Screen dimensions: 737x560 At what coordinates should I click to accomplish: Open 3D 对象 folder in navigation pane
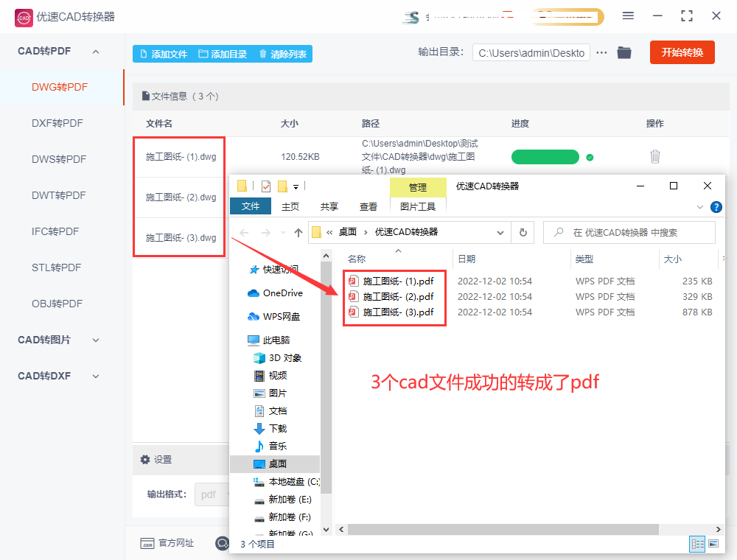[x=278, y=358]
